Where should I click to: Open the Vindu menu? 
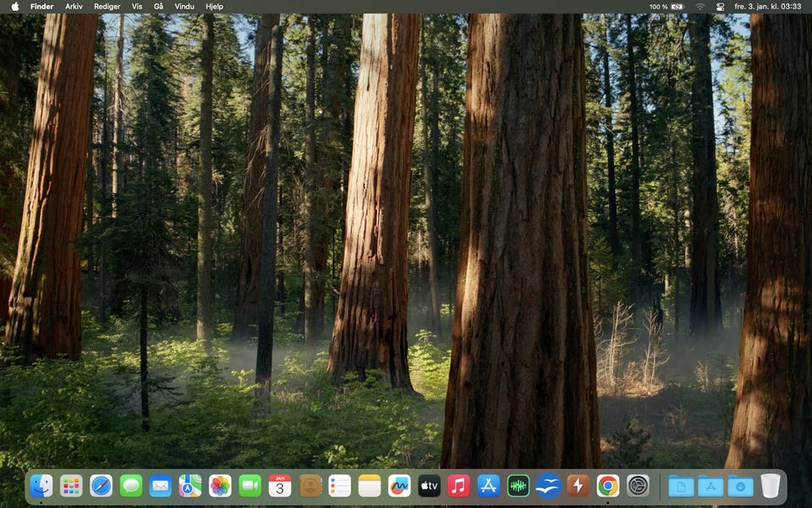point(184,6)
